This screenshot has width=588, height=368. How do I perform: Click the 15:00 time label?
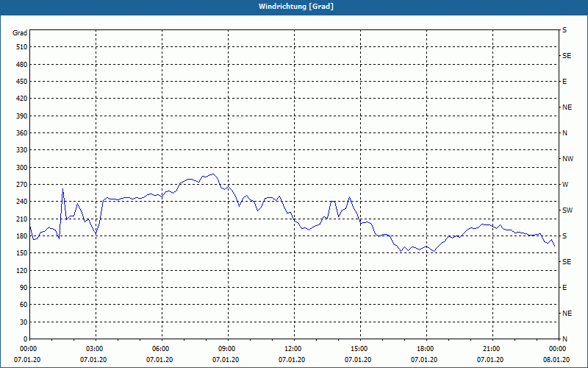point(360,349)
